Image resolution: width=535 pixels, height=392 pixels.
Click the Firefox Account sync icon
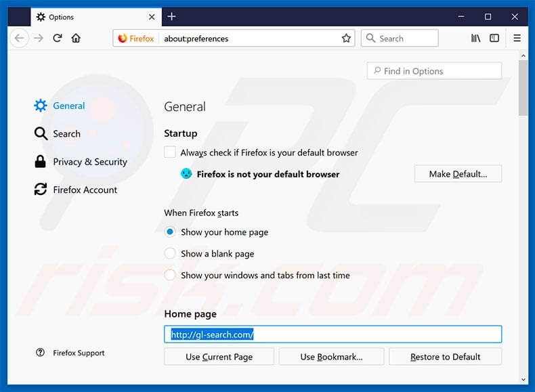tap(41, 190)
